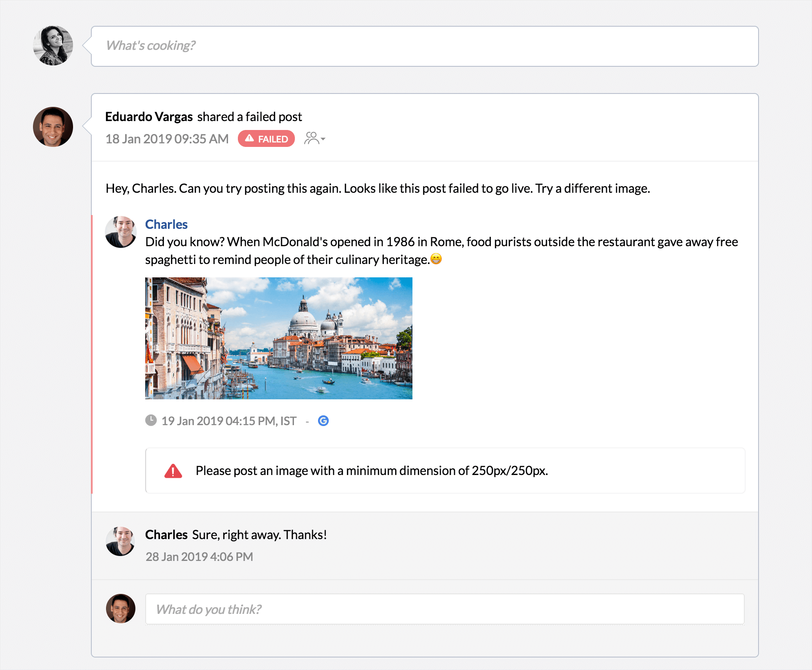Viewport: 812px width, 670px height.
Task: Click the "Hey, Charles. Can you try posting" message
Action: click(378, 188)
